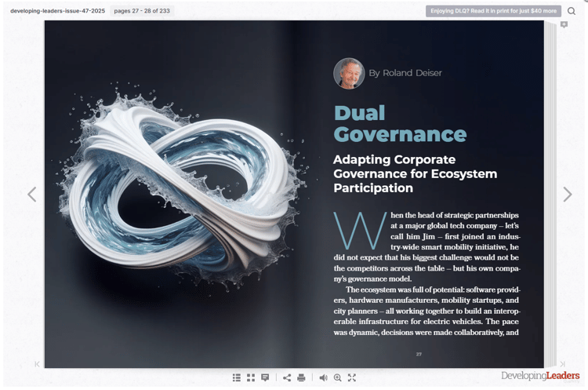
Task: Toggle fullscreen mode
Action: click(352, 377)
